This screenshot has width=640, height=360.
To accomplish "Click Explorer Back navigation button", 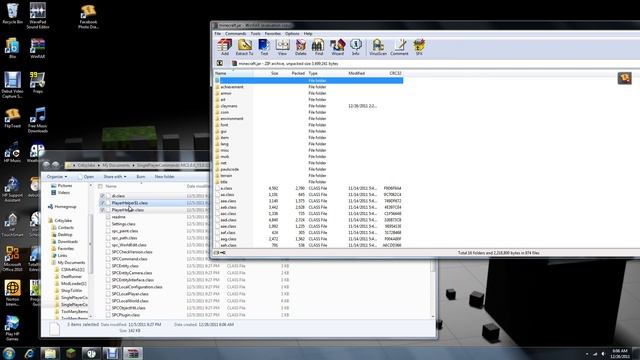I will pyautogui.click(x=47, y=165).
